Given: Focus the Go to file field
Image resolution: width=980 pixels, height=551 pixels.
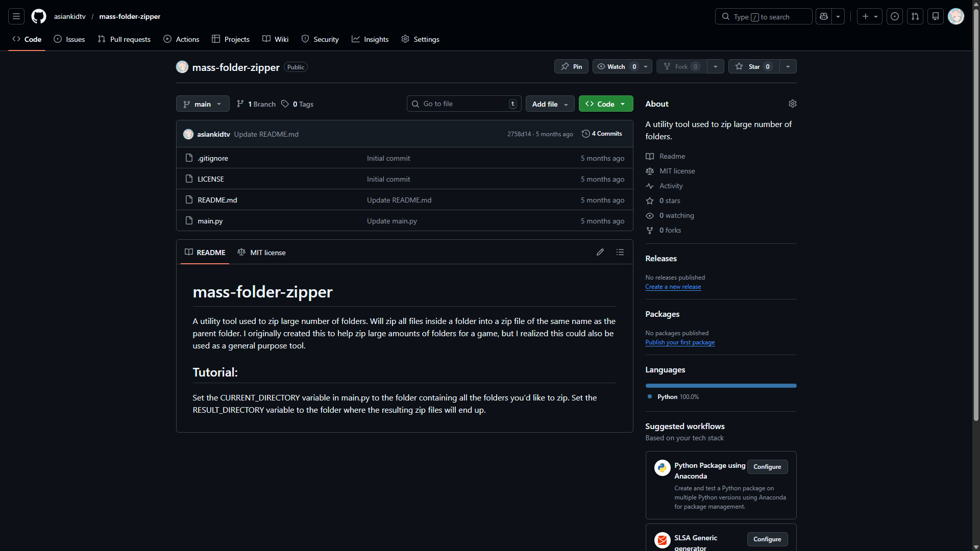Looking at the screenshot, I should click(x=463, y=104).
